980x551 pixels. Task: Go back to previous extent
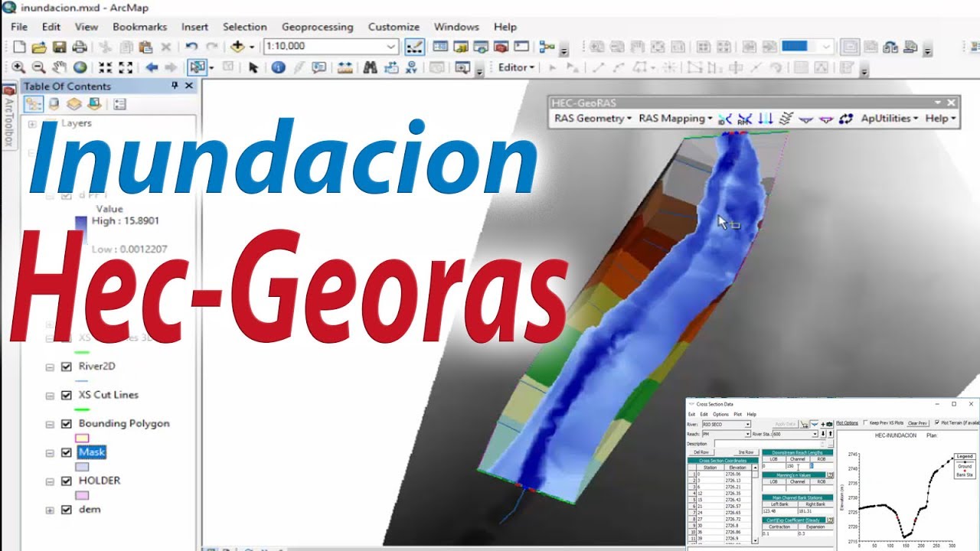[152, 67]
